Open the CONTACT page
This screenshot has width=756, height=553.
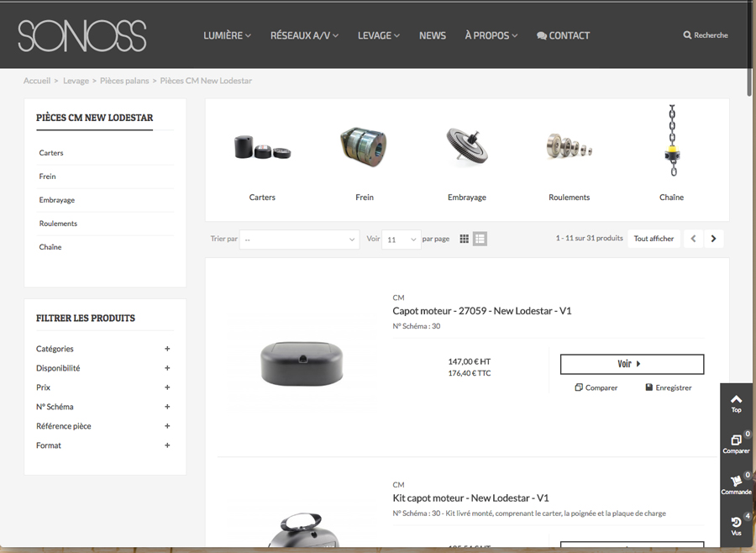pos(563,35)
